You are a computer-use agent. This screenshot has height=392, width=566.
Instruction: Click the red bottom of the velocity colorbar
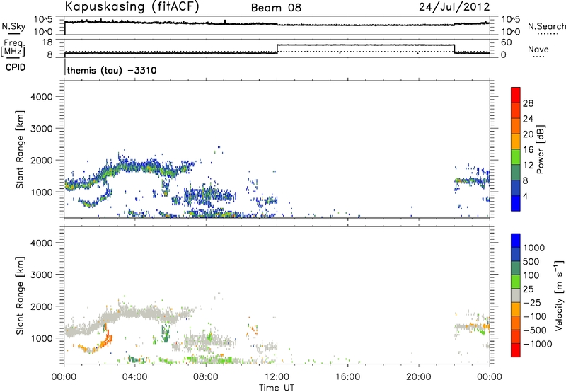point(516,350)
